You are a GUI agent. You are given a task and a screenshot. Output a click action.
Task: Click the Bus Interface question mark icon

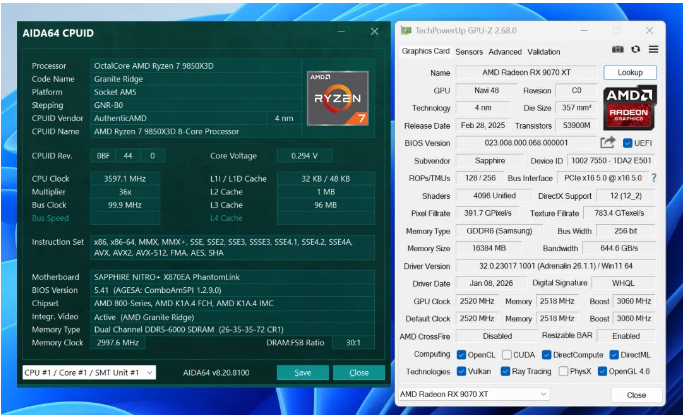coord(654,177)
